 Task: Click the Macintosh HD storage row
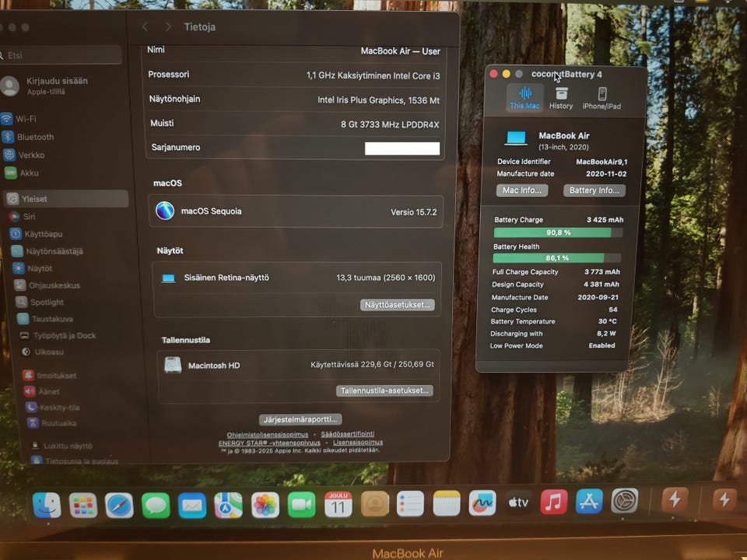[x=299, y=366]
